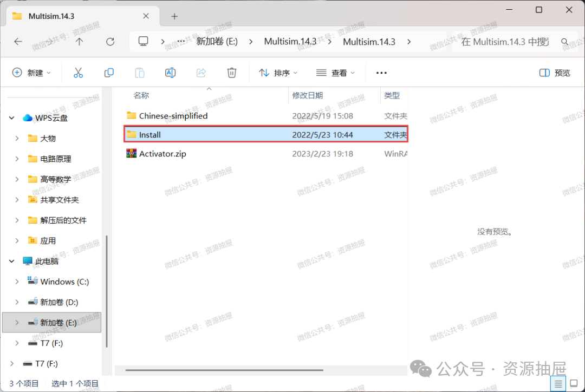Click the Chinese-simplified folder icon
Screen dimensions: 585x392
[131, 115]
